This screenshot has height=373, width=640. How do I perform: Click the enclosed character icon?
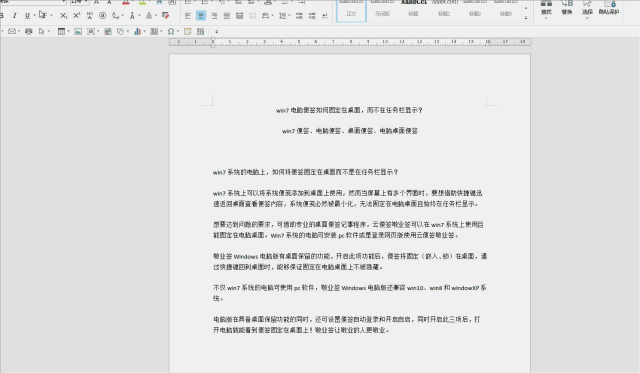click(x=102, y=16)
